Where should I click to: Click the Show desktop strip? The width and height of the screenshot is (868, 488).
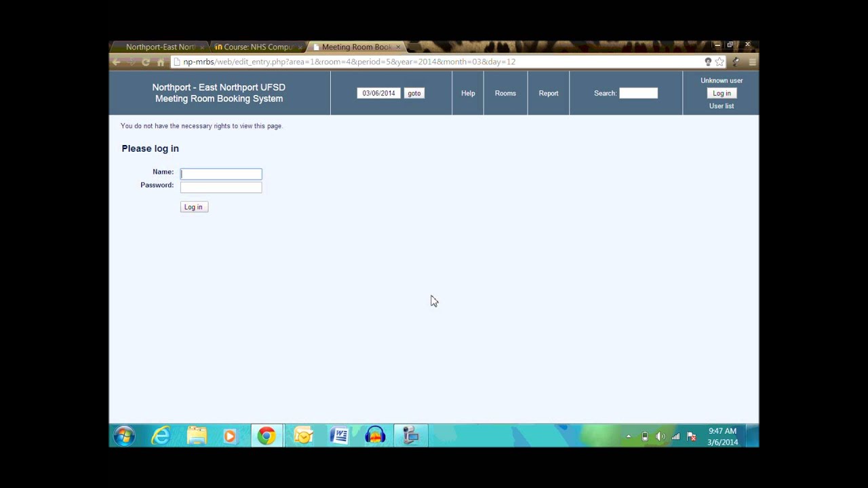pos(753,436)
